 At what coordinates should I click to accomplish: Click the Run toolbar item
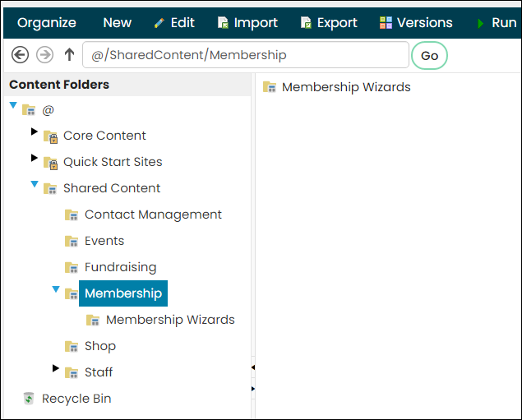coord(497,23)
